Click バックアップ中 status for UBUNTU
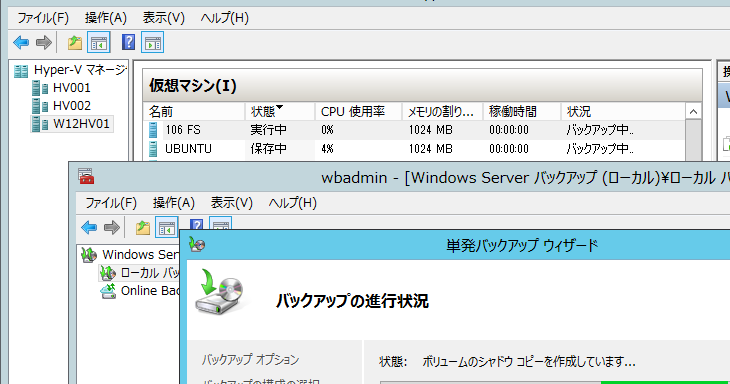Image resolution: width=730 pixels, height=384 pixels. click(x=600, y=149)
